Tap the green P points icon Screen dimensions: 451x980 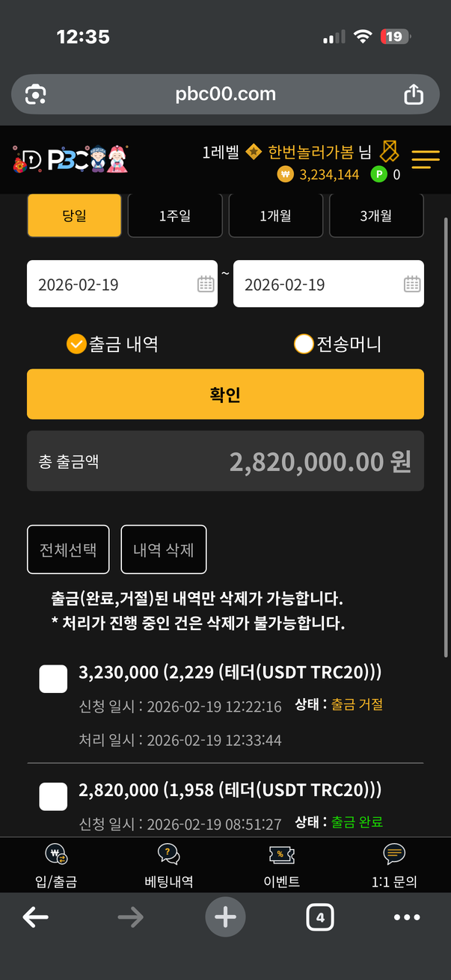tap(378, 175)
